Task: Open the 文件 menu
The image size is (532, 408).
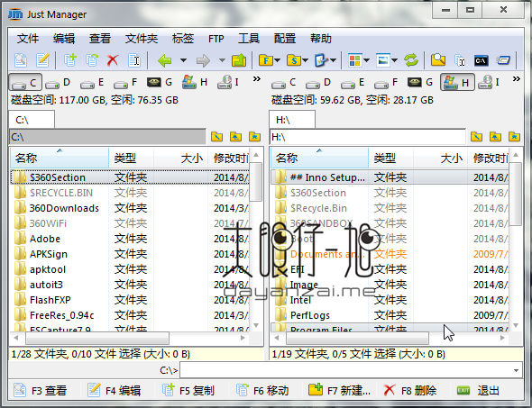Action: (x=28, y=39)
